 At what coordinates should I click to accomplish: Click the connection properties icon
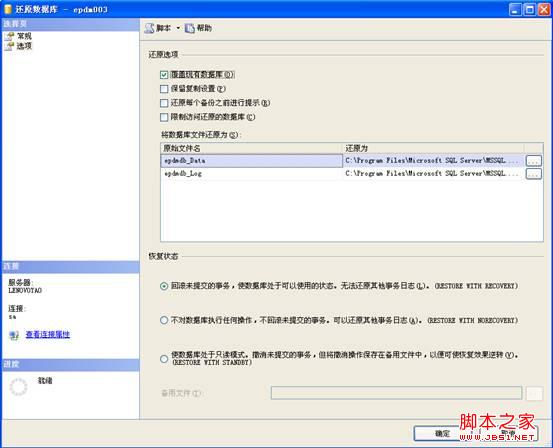tap(14, 335)
